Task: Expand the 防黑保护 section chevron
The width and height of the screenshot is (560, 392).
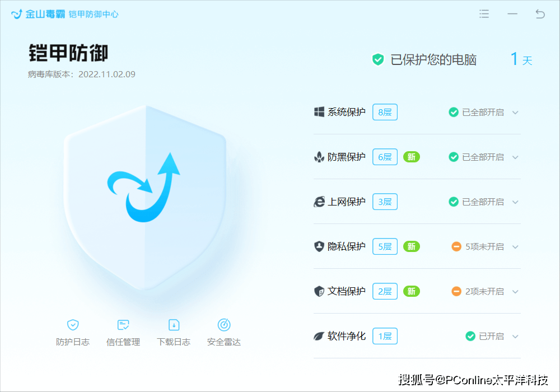Action: coord(515,157)
